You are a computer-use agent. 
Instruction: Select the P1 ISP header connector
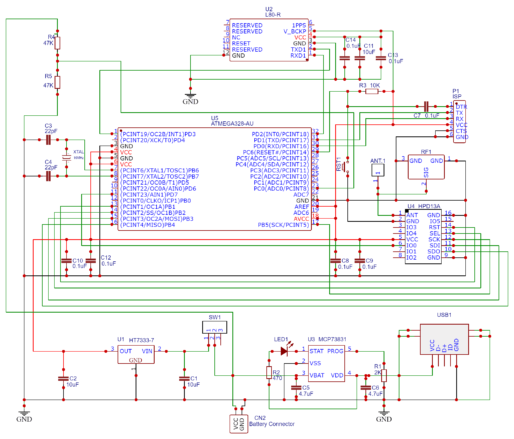click(459, 122)
